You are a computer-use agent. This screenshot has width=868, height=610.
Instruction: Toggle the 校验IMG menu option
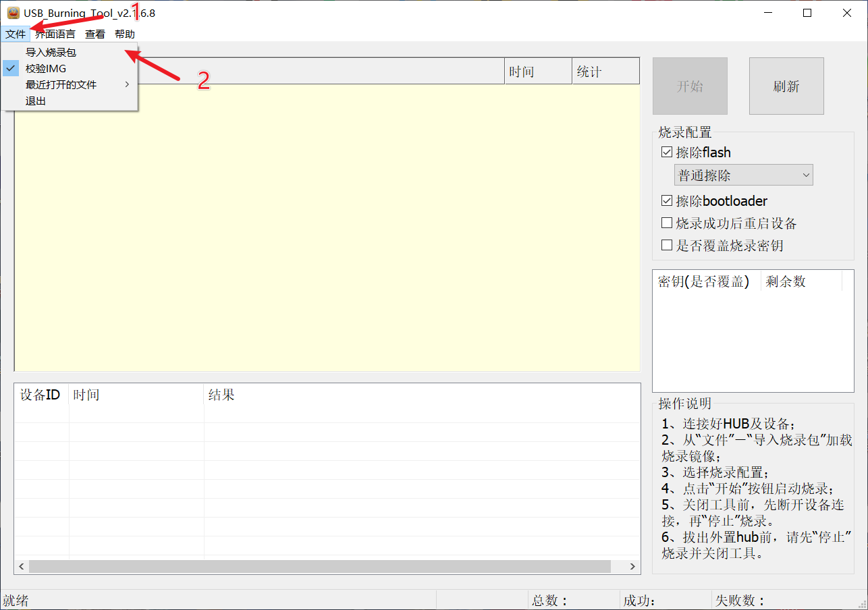[70, 68]
